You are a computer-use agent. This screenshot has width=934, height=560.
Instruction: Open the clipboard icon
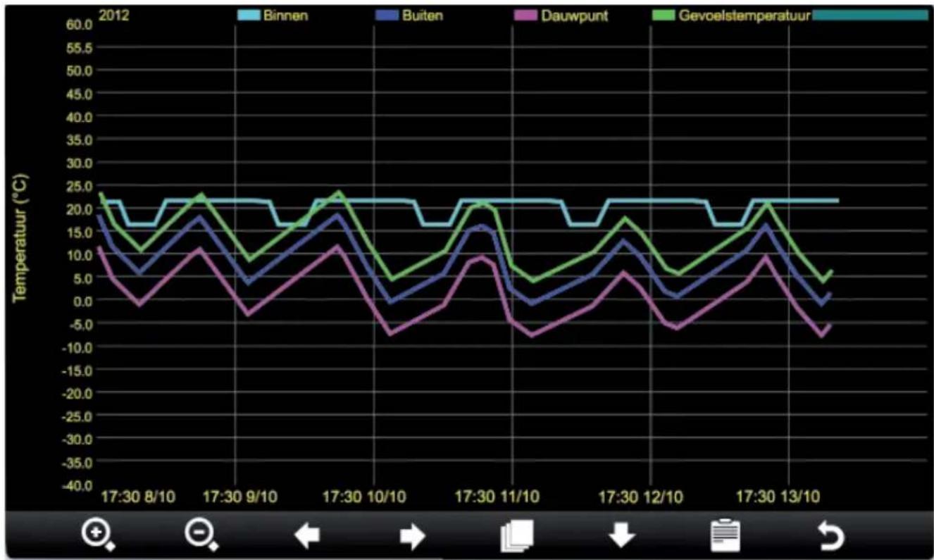(x=726, y=536)
